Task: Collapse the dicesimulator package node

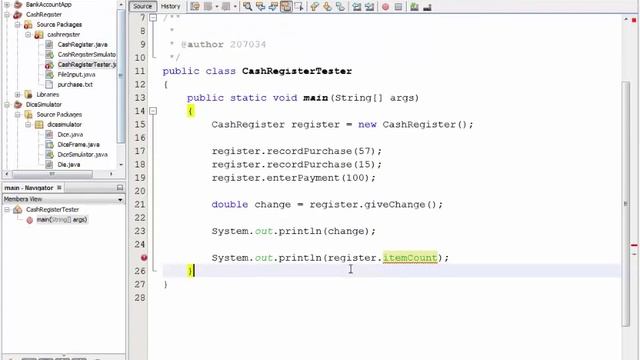Action: click(28, 124)
